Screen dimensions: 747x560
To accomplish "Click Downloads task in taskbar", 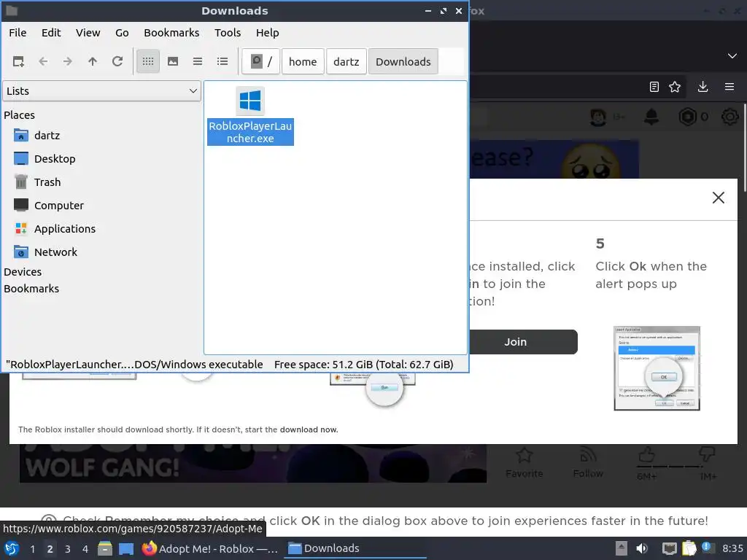I will coord(355,548).
